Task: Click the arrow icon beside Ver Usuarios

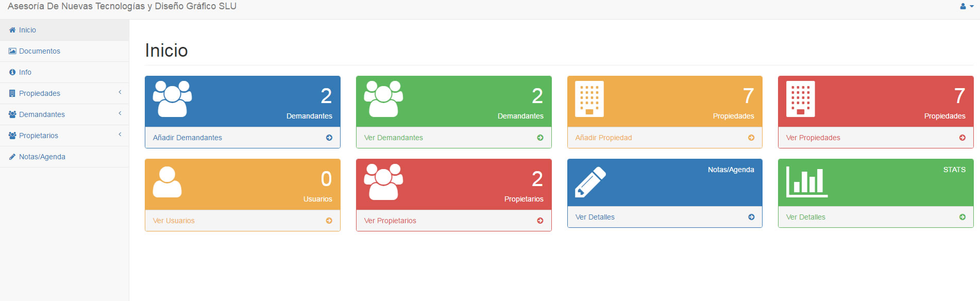Action: pyautogui.click(x=329, y=221)
